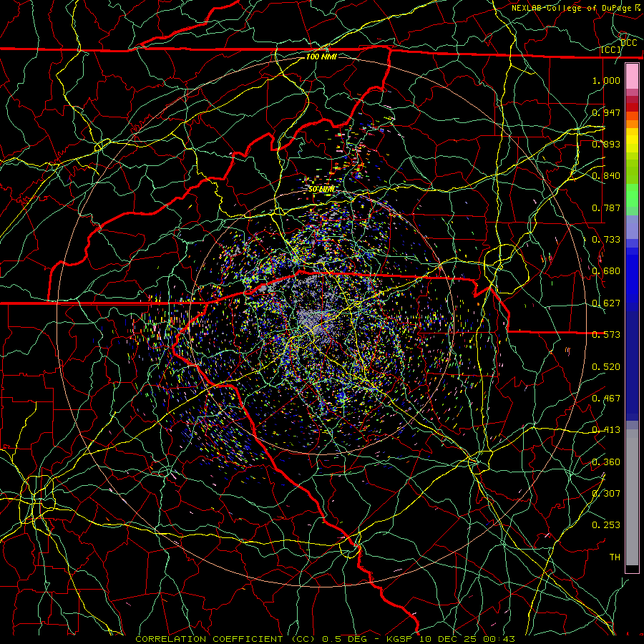Select the 0.627 scale value
644x644 pixels.
tap(606, 303)
